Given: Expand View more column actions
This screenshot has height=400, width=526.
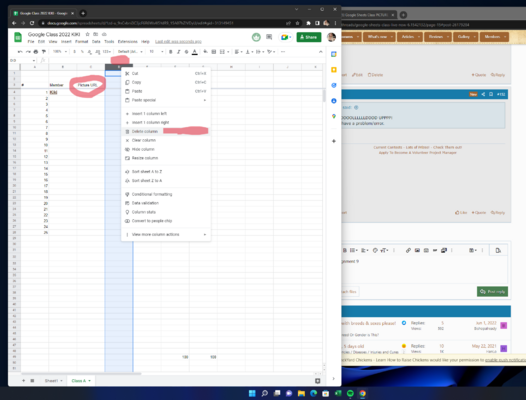Looking at the screenshot, I should 166,235.
